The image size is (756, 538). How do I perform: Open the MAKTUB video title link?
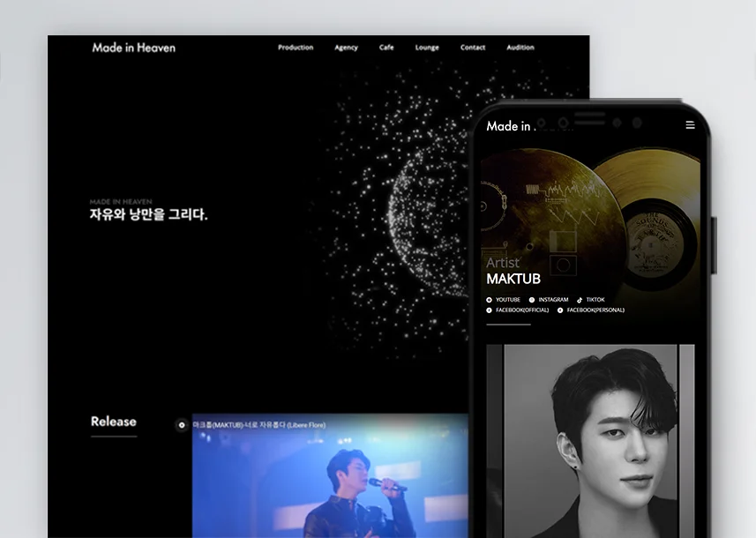tap(259, 425)
